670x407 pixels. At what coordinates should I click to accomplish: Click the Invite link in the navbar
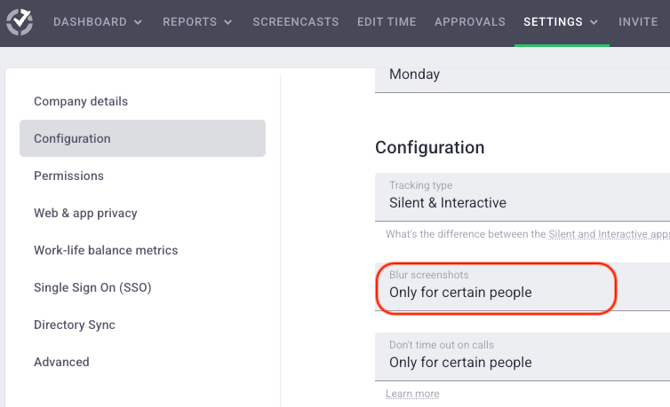click(x=638, y=22)
